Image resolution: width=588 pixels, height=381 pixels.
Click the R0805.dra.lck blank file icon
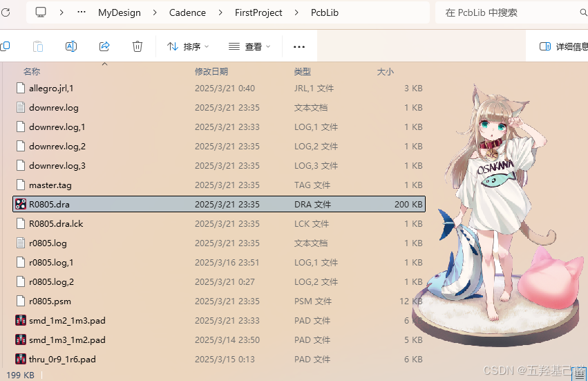(21, 224)
